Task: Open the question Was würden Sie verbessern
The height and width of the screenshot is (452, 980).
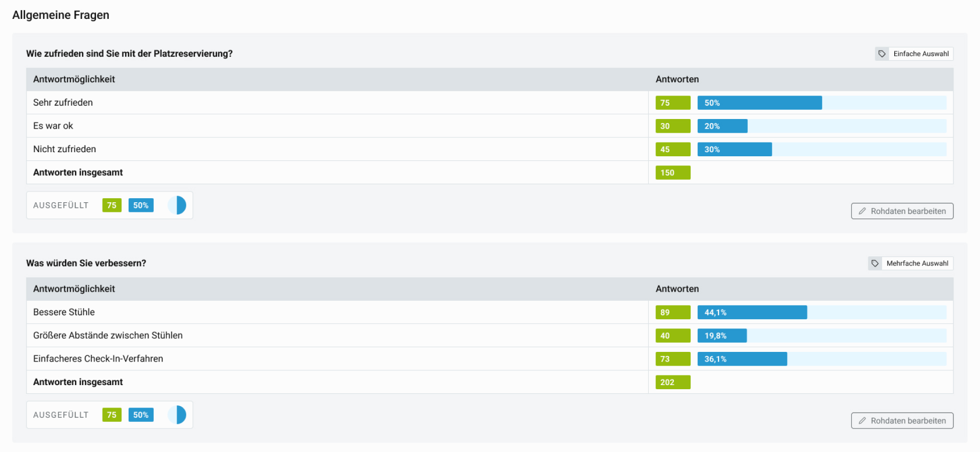Action: click(x=86, y=263)
